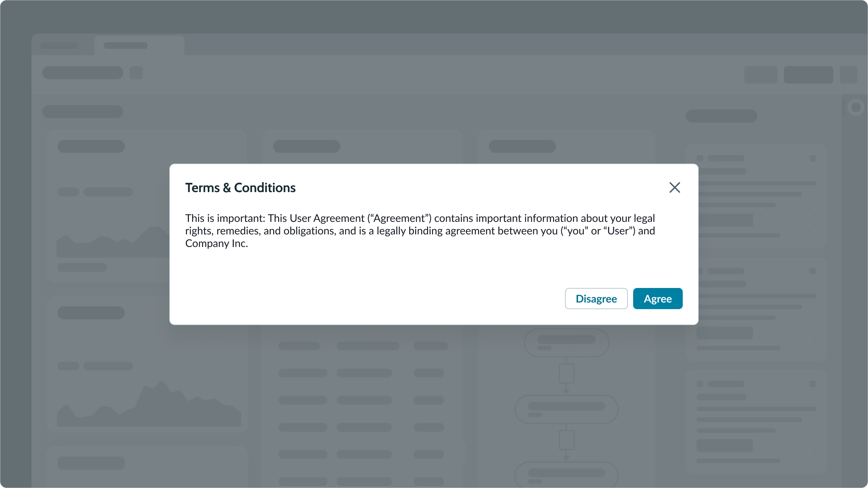Click the widest placeholder button in the top-right header

[x=808, y=74]
